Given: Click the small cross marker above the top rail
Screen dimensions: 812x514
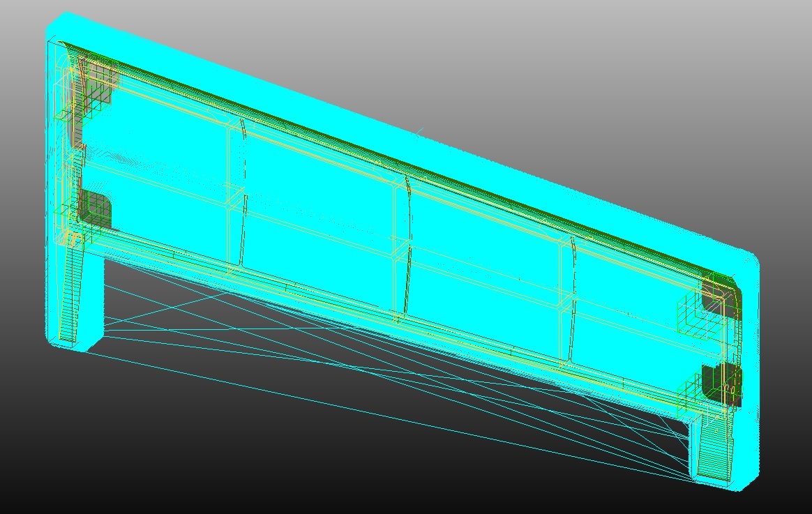Looking at the screenshot, I should tap(419, 130).
